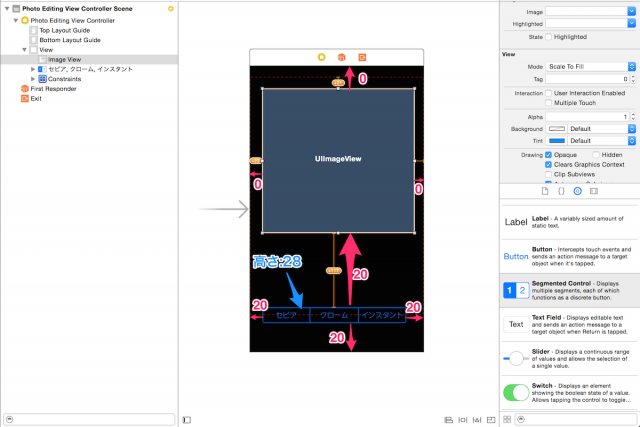Show the File Template library tab

point(545,191)
